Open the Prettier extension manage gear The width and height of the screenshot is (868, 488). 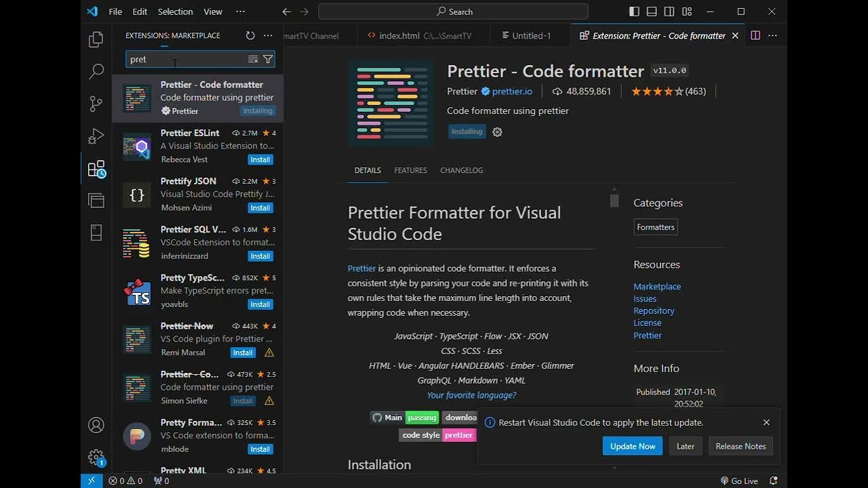(x=497, y=132)
